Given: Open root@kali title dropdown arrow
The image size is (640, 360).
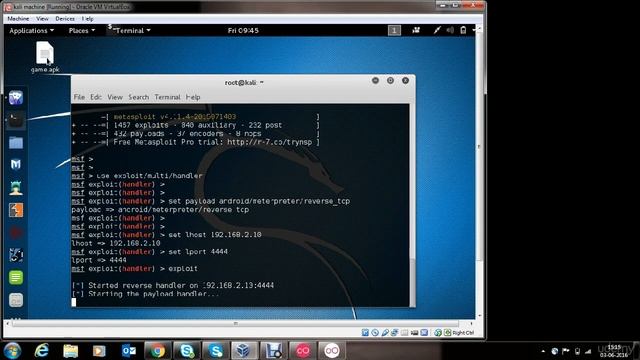Looking at the screenshot, I should (x=262, y=82).
